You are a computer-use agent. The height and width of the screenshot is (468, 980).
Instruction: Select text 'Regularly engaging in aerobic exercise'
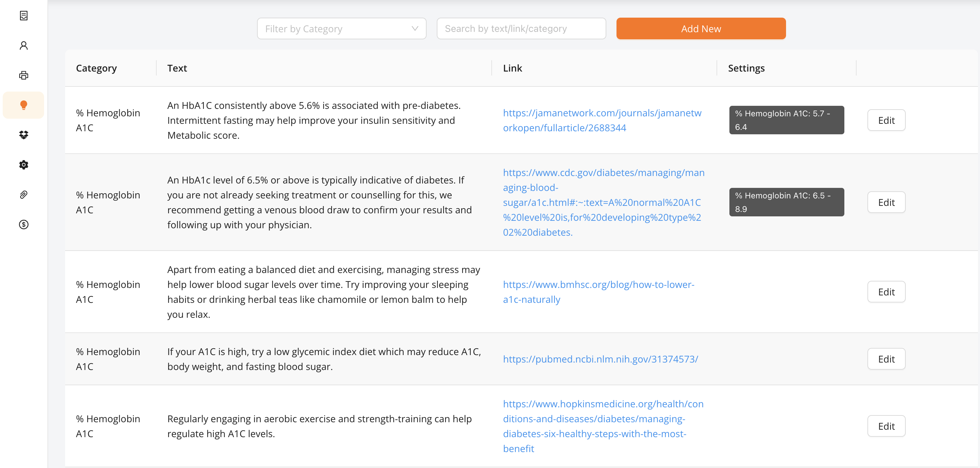point(251,419)
